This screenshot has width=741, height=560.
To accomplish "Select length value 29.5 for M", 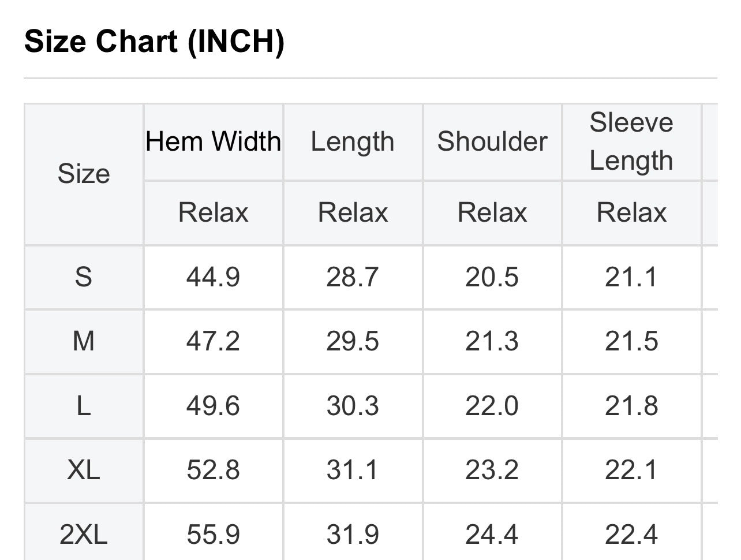I will [x=353, y=341].
